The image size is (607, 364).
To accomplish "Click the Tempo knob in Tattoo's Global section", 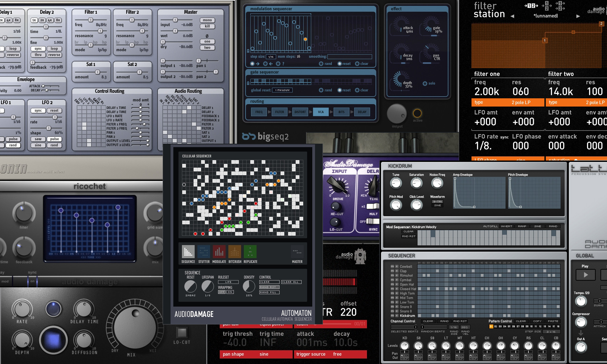I will click(581, 301).
